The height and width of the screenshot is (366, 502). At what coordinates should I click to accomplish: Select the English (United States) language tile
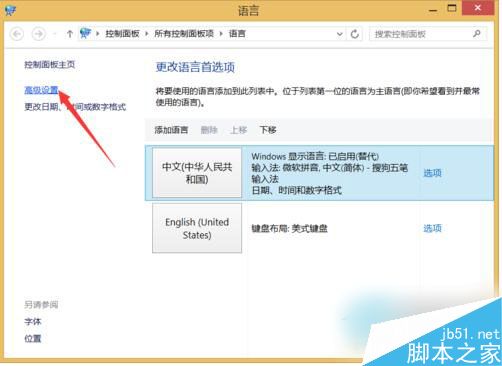pos(197,228)
